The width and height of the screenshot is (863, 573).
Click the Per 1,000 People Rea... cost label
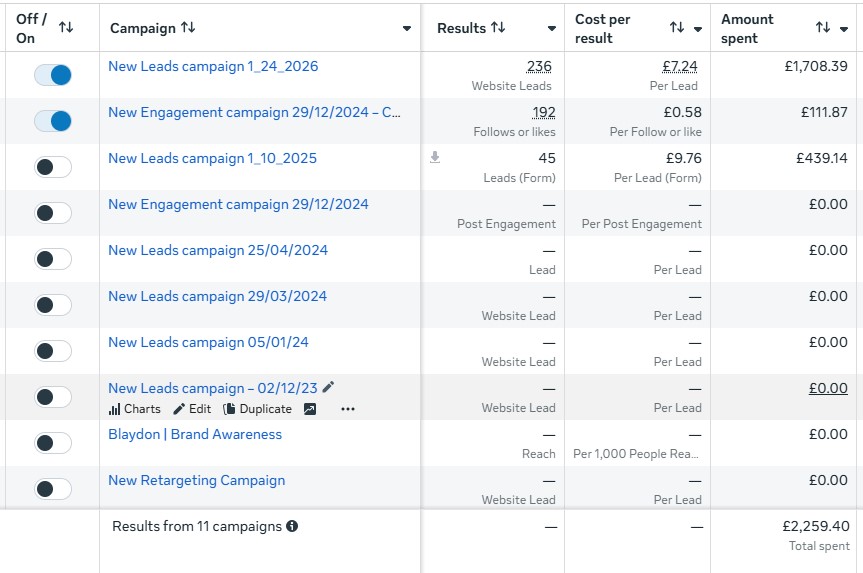pyautogui.click(x=636, y=454)
